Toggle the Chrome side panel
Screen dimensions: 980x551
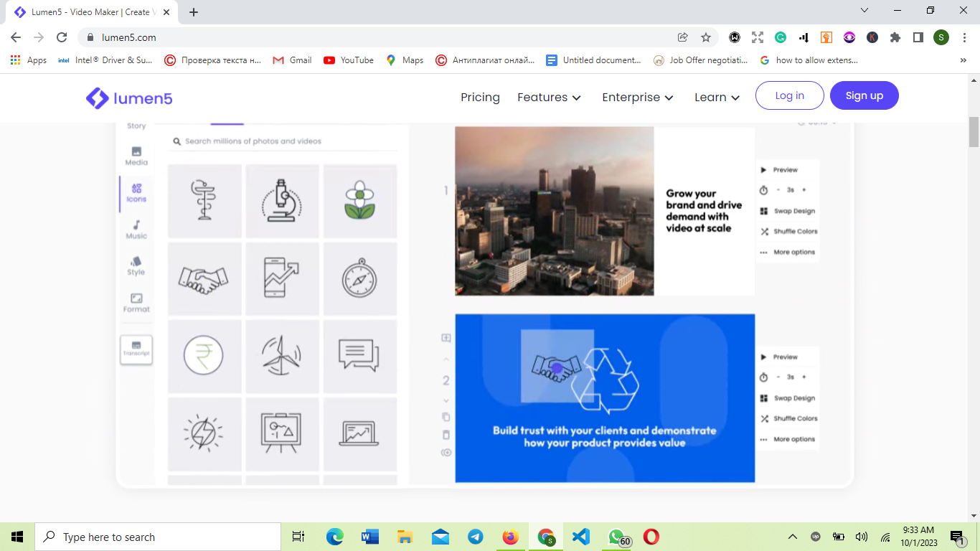coord(918,37)
